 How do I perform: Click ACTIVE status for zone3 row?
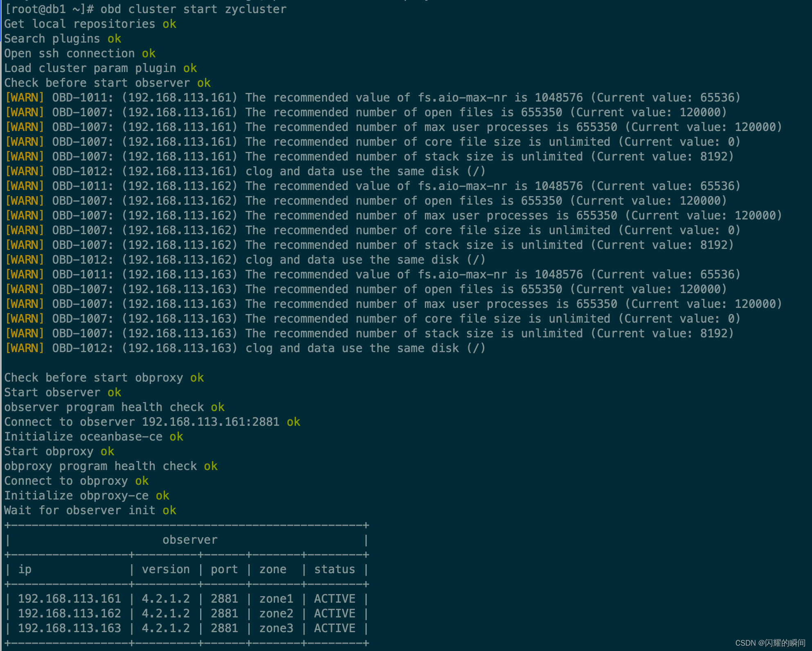pyautogui.click(x=334, y=628)
